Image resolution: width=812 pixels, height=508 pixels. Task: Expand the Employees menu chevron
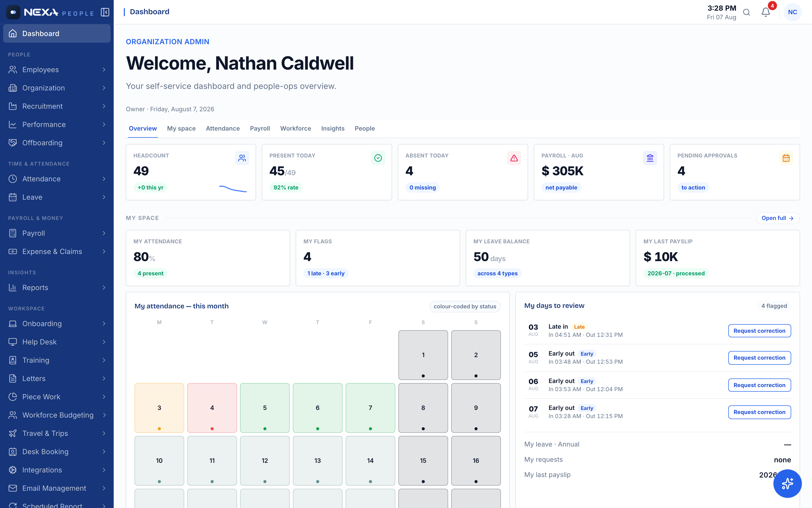pyautogui.click(x=104, y=70)
